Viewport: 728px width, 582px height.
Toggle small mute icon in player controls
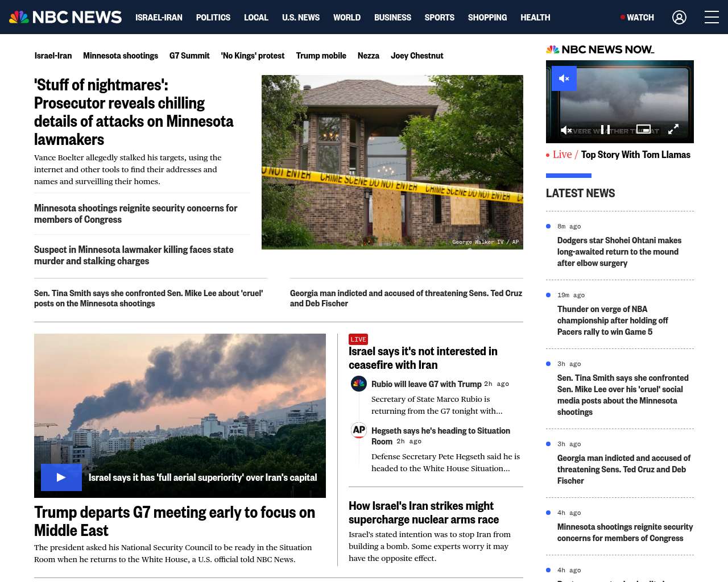(x=566, y=130)
